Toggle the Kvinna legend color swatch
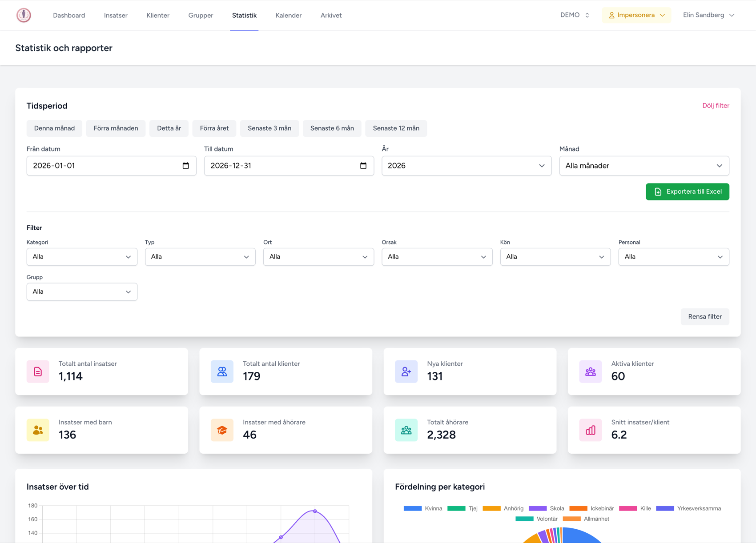 point(412,508)
